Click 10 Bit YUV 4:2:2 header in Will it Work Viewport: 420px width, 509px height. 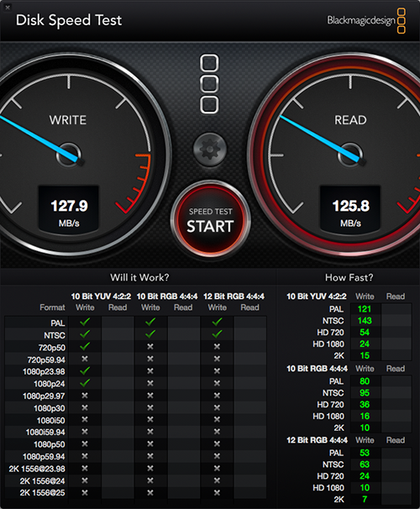pos(101,296)
